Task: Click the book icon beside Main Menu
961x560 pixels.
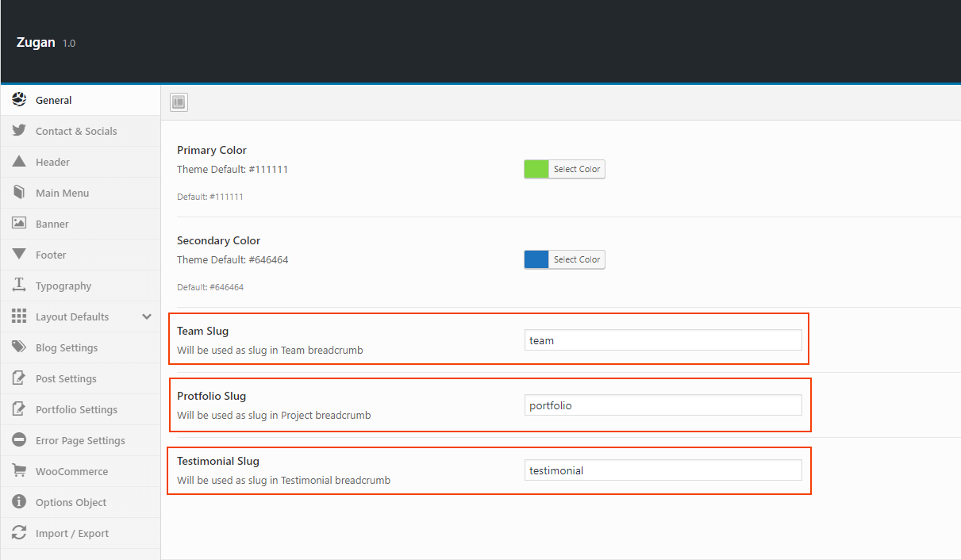Action: click(x=19, y=193)
